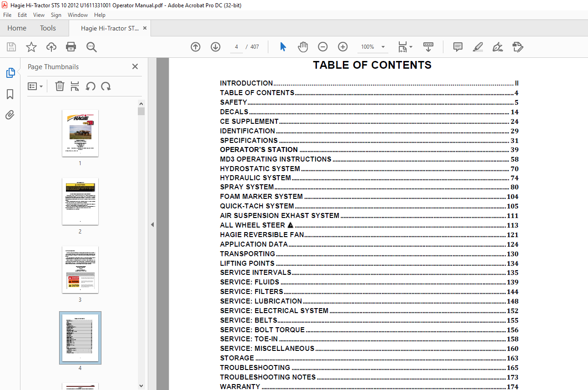Viewport: 588px width, 390px height.
Task: Switch to the Home tab
Action: (x=17, y=28)
